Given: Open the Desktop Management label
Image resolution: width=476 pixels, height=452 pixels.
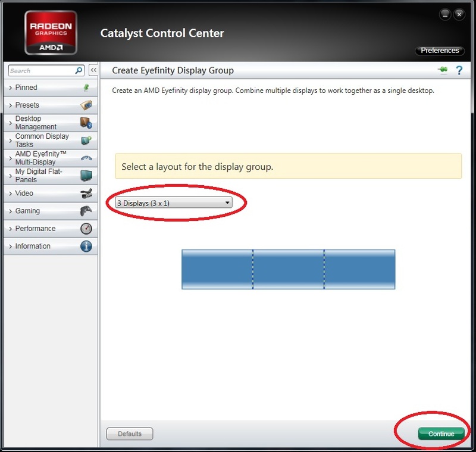Looking at the screenshot, I should pyautogui.click(x=36, y=123).
